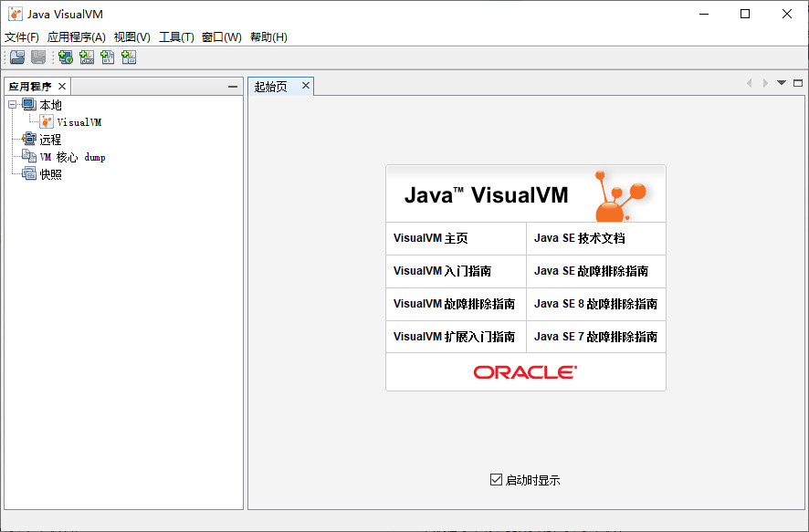Close the Java VisualVM window

tap(787, 14)
